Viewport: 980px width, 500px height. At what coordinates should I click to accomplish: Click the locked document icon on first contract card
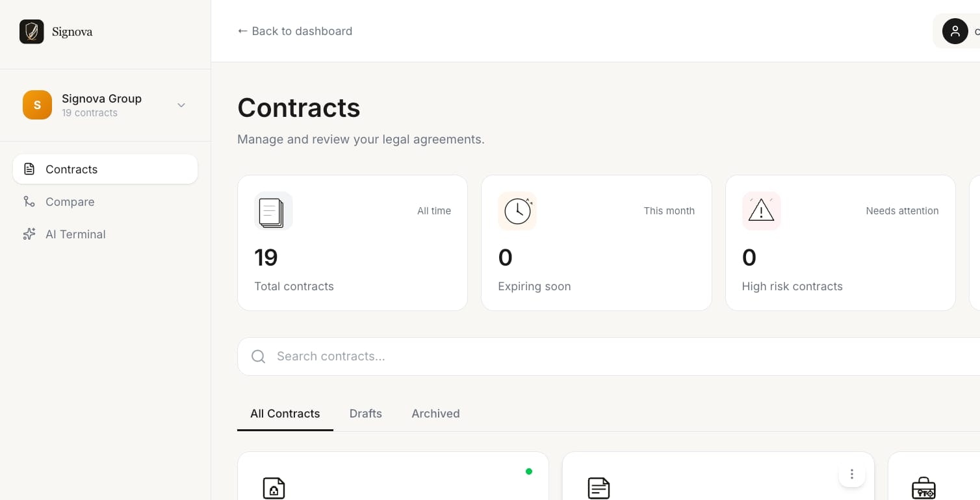(274, 488)
